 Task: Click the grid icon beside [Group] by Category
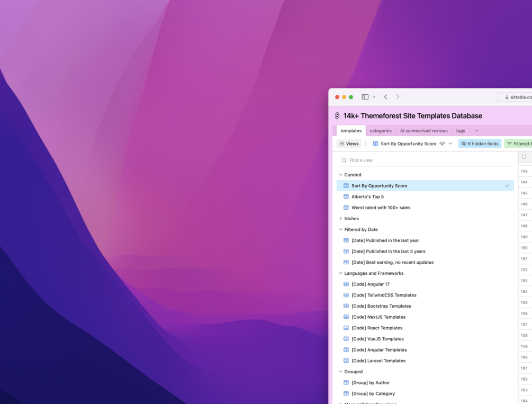pos(346,393)
